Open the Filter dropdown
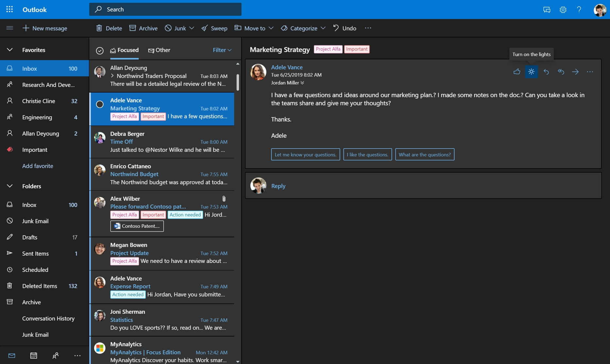The height and width of the screenshot is (364, 610). coord(222,50)
